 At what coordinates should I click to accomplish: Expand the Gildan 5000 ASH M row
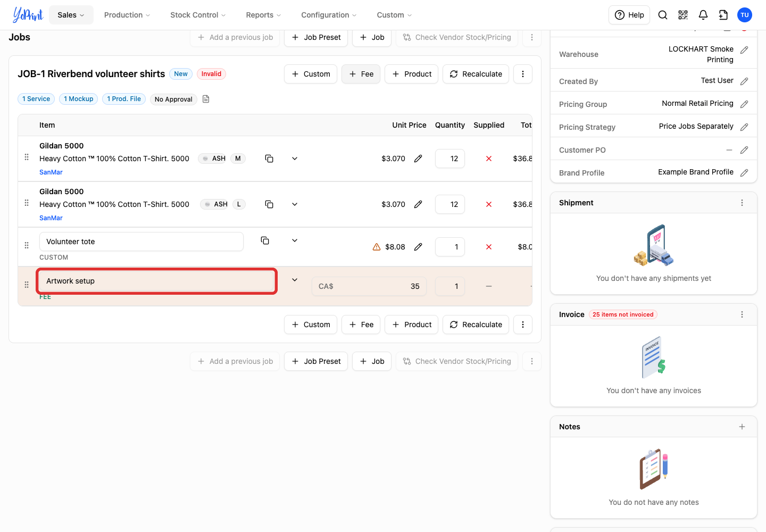click(x=295, y=159)
